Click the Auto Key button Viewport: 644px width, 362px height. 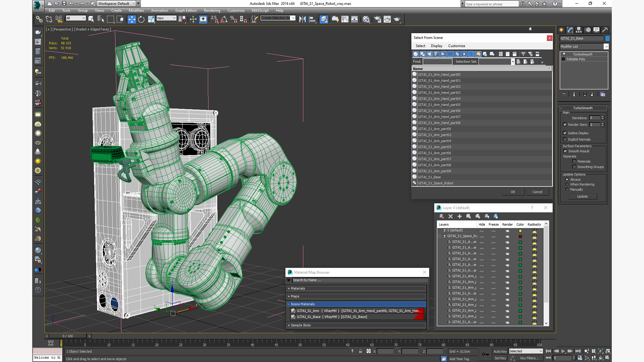tap(500, 352)
